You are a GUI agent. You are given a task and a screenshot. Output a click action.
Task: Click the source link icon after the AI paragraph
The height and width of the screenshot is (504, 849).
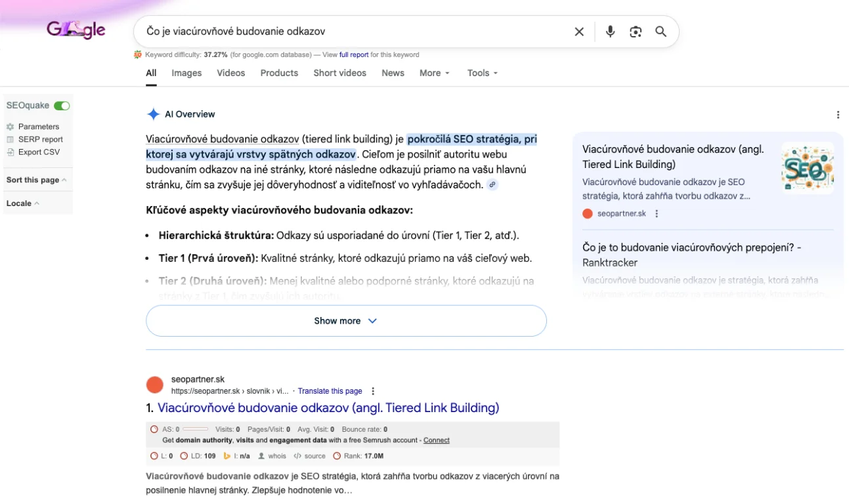492,185
